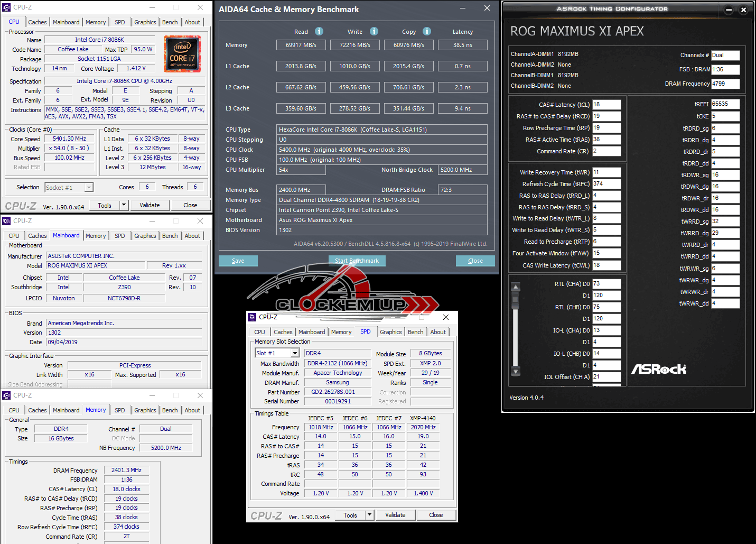Open the Slot #1 memory slot dropdown
This screenshot has height=544, width=756.
click(x=295, y=353)
